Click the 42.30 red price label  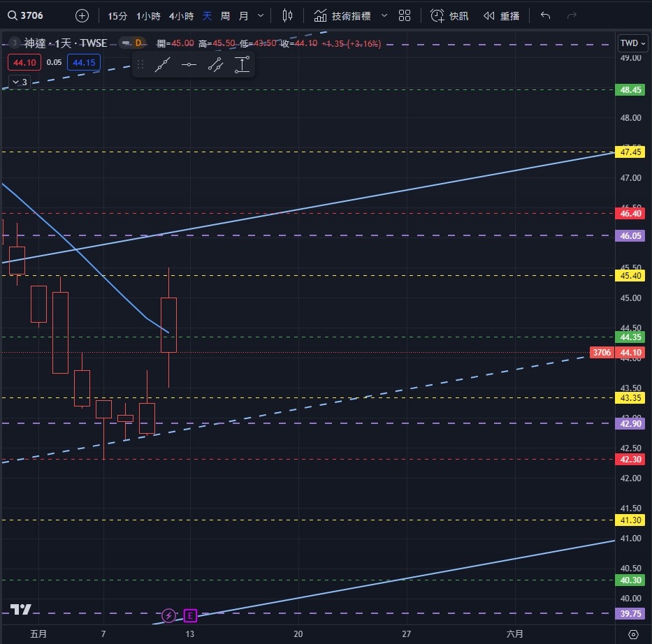tap(630, 459)
